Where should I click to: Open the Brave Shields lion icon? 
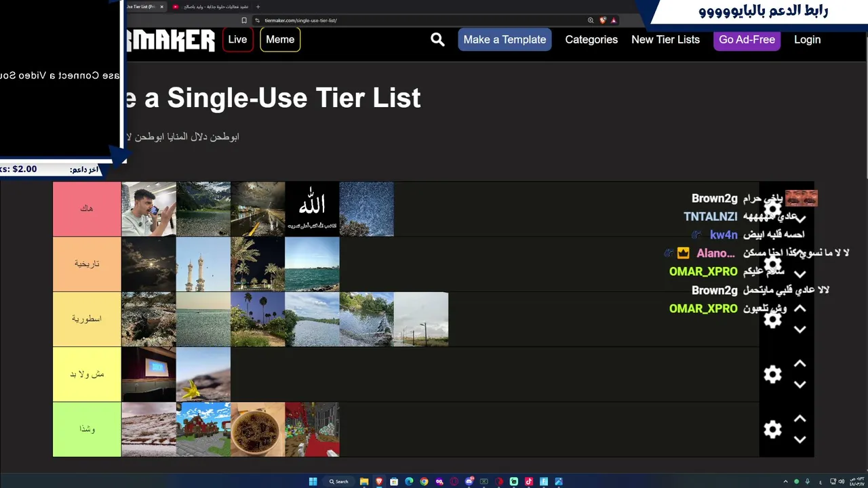coord(602,20)
